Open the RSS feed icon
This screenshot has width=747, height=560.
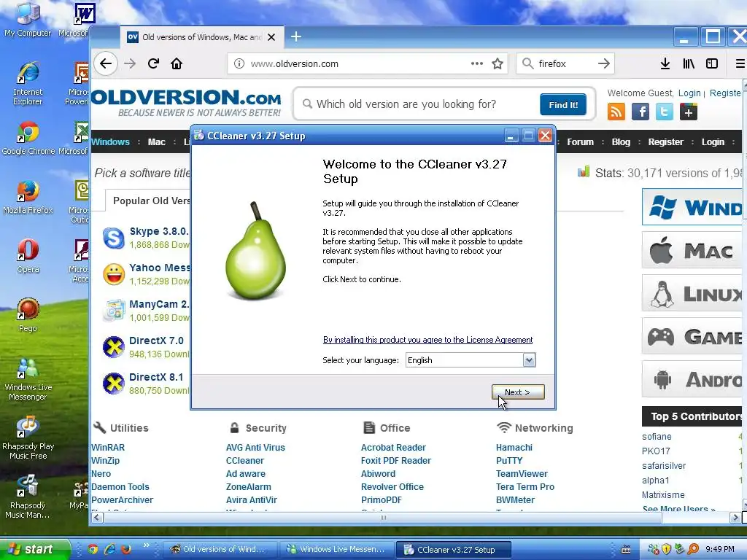pos(616,112)
